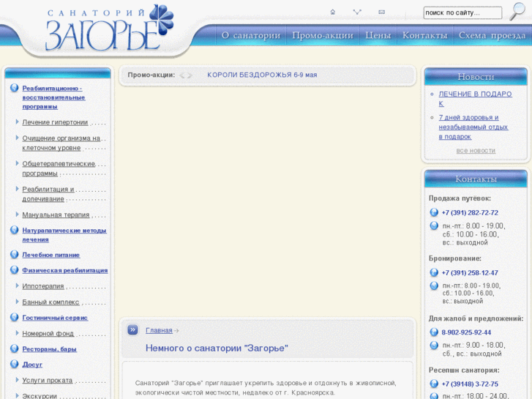Show next promo with right arrow

pyautogui.click(x=190, y=75)
